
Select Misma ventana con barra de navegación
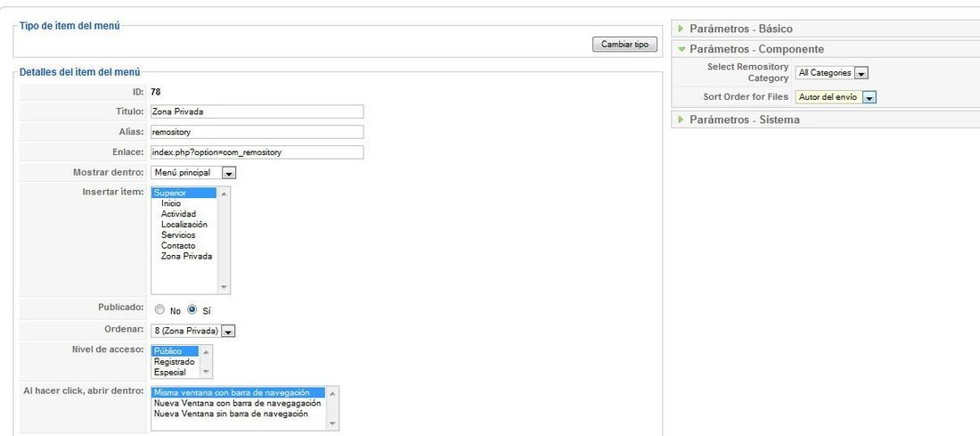click(239, 393)
